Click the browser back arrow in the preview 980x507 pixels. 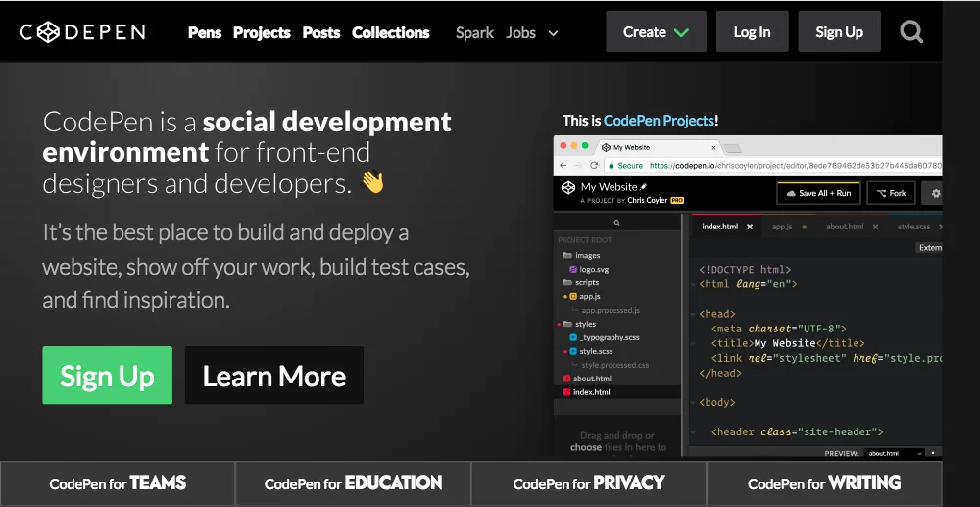point(563,165)
